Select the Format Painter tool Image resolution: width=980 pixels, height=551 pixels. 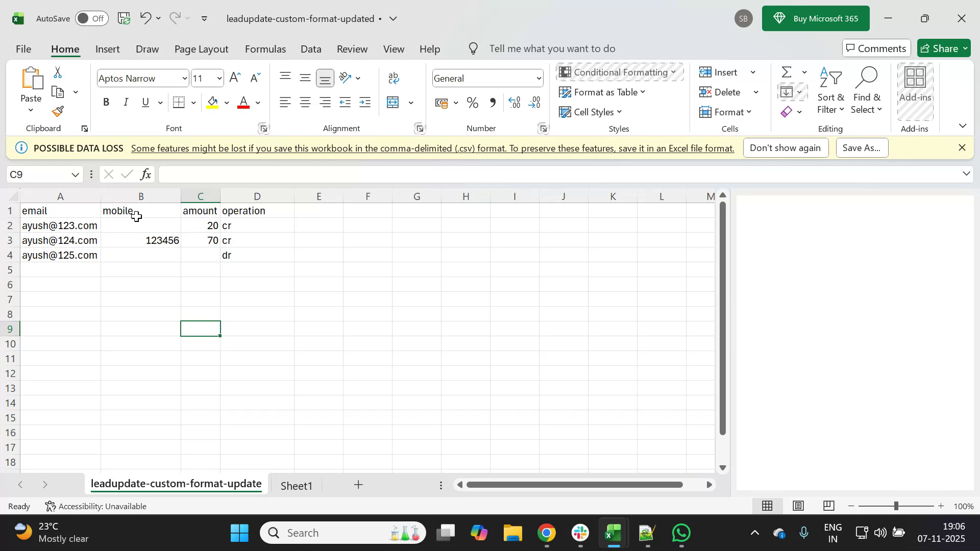pyautogui.click(x=57, y=111)
